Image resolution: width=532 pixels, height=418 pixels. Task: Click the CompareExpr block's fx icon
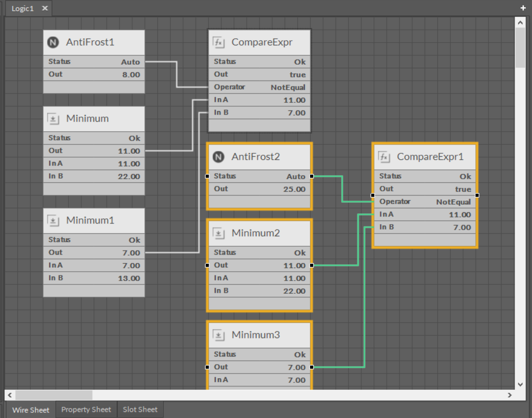[218, 42]
